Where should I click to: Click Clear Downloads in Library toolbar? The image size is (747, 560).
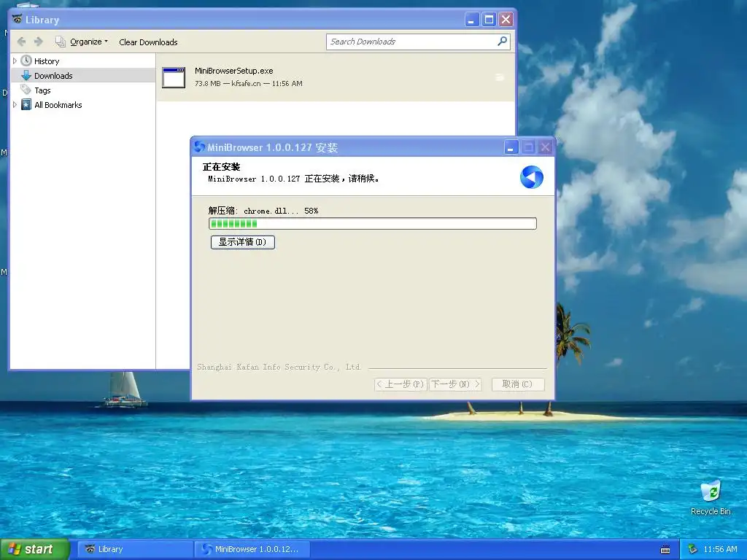pyautogui.click(x=148, y=42)
